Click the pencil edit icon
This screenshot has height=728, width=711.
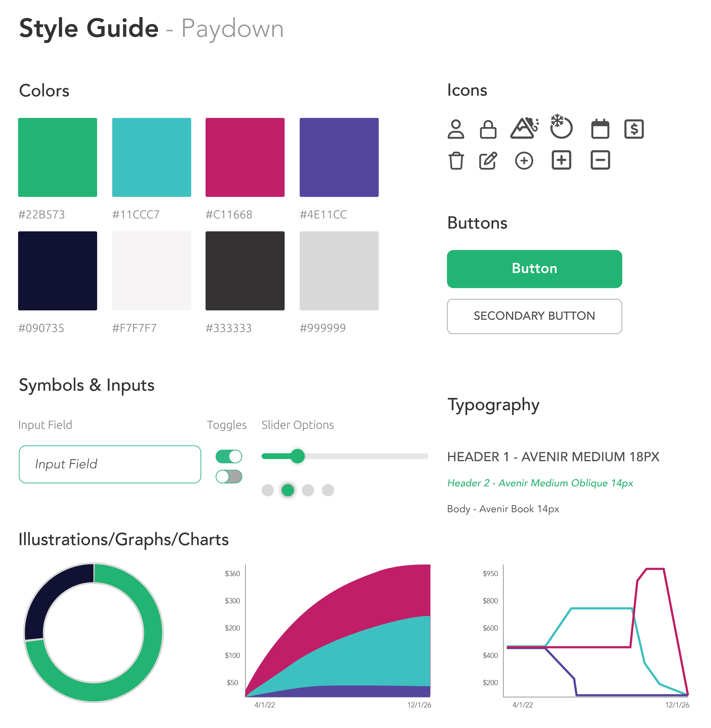coord(488,160)
